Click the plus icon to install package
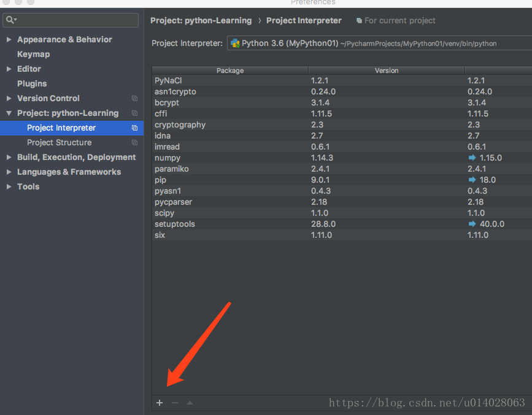The height and width of the screenshot is (415, 532). pos(160,403)
